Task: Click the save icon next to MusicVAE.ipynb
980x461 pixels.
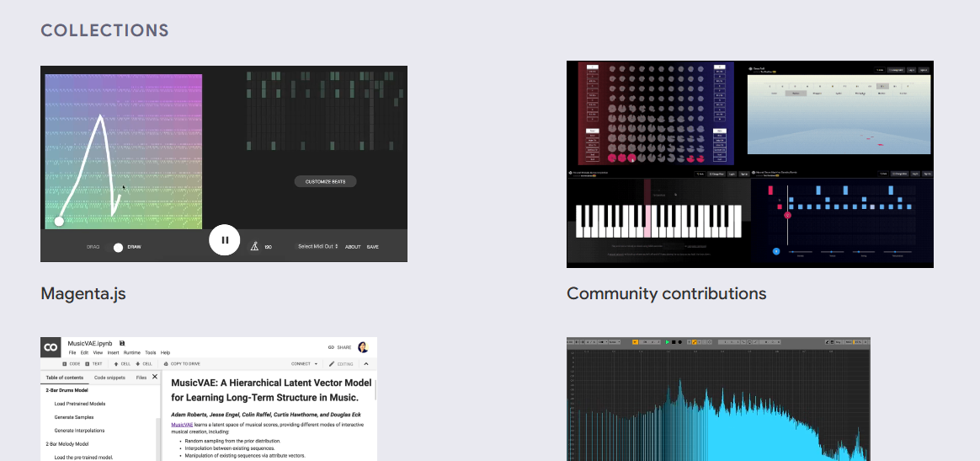Action: click(x=122, y=343)
